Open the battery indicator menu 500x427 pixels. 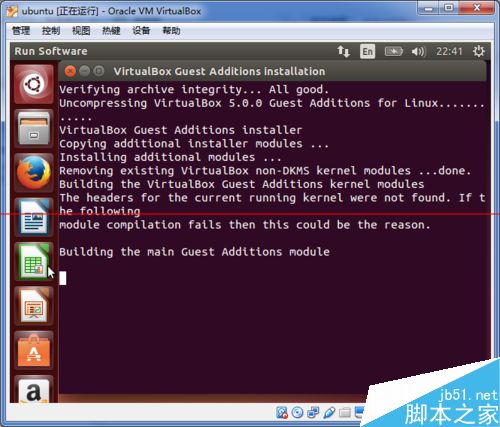(393, 52)
